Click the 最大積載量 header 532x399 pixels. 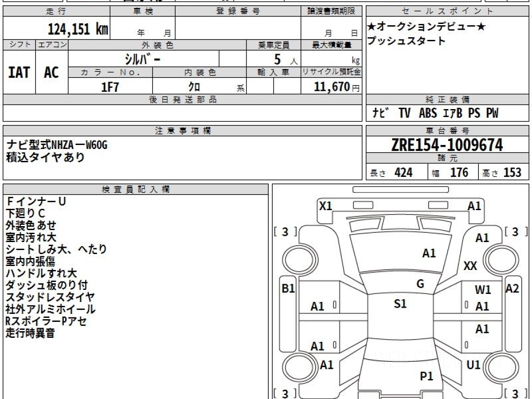[x=331, y=45]
